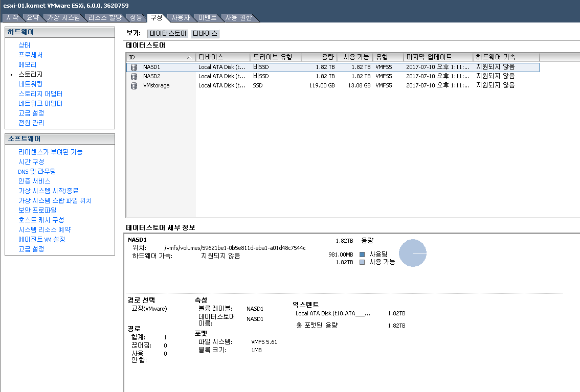Open the 보안 프로파일 link
This screenshot has height=392, width=580.
37,210
